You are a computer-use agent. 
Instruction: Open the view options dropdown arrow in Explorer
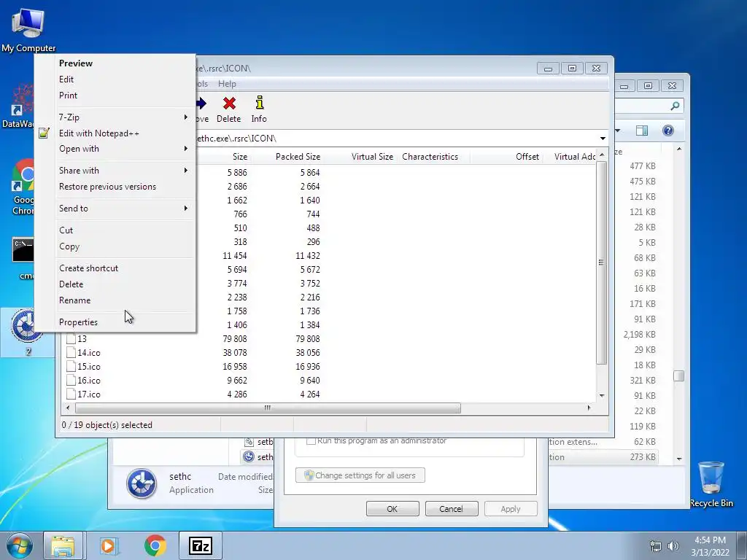point(618,131)
